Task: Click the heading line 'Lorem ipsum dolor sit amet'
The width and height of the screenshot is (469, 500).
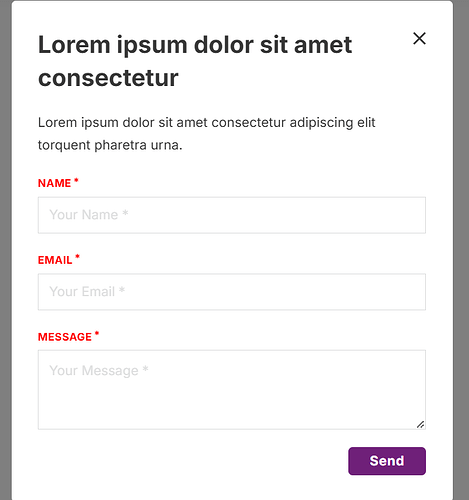Action: pyautogui.click(x=195, y=45)
